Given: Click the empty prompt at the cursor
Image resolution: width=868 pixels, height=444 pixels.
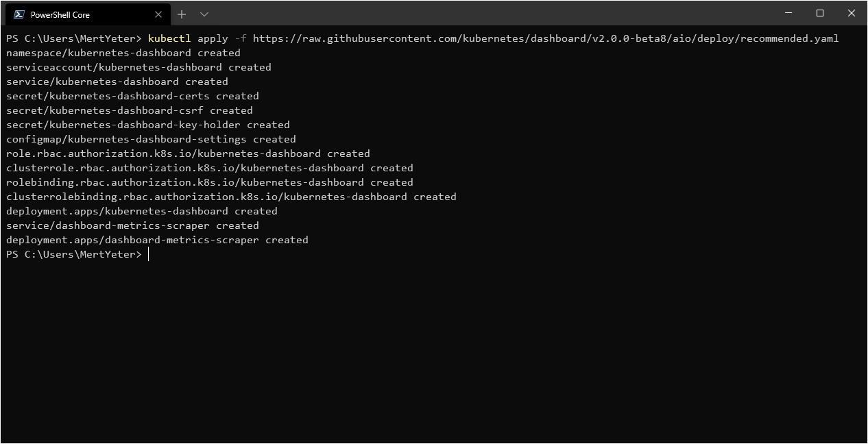Looking at the screenshot, I should click(x=149, y=254).
